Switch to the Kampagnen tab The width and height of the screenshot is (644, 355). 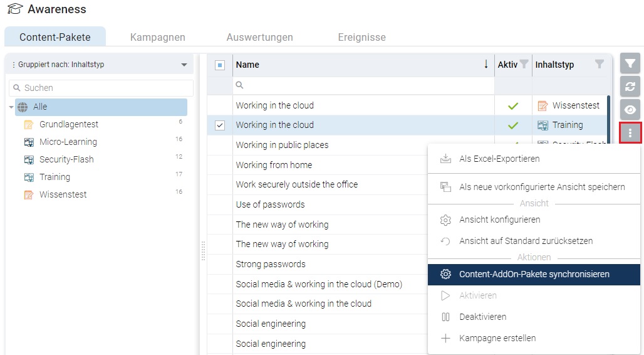click(x=157, y=37)
